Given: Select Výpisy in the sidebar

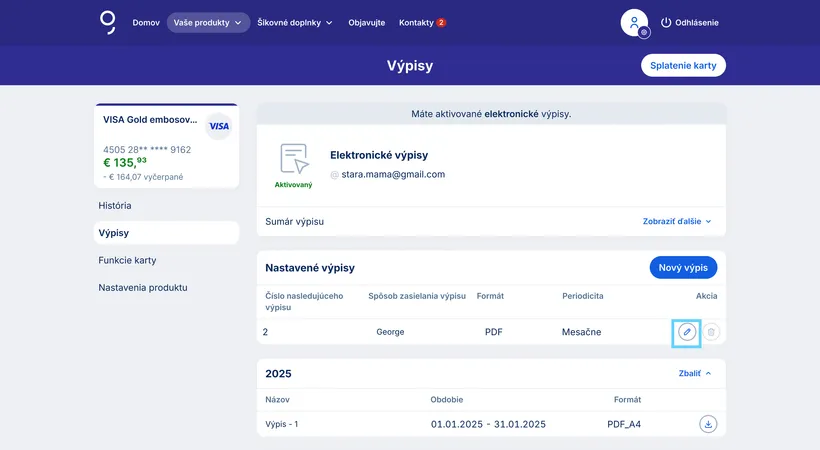Looking at the screenshot, I should tap(166, 233).
